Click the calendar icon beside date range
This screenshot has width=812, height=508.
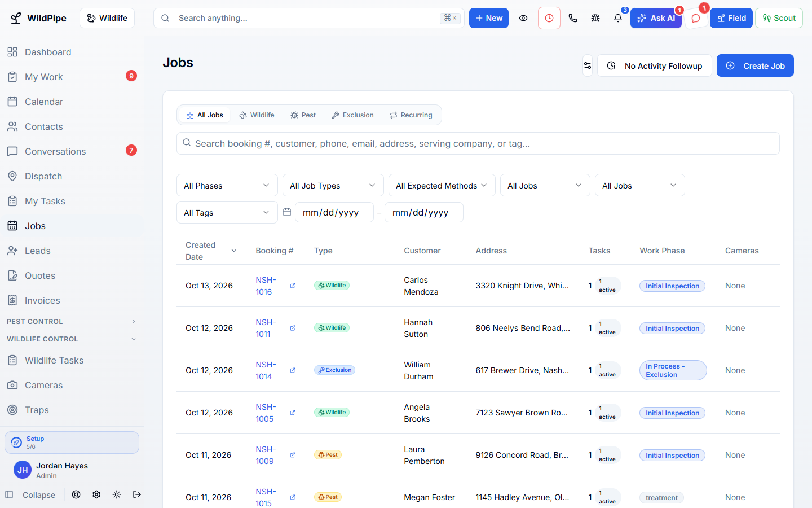click(287, 212)
